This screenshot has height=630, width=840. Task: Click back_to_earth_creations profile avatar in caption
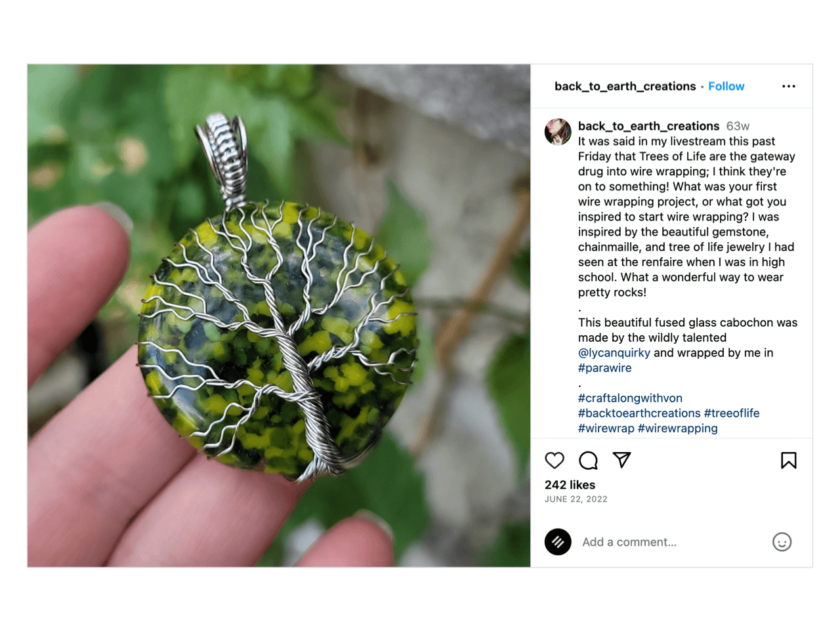[558, 132]
